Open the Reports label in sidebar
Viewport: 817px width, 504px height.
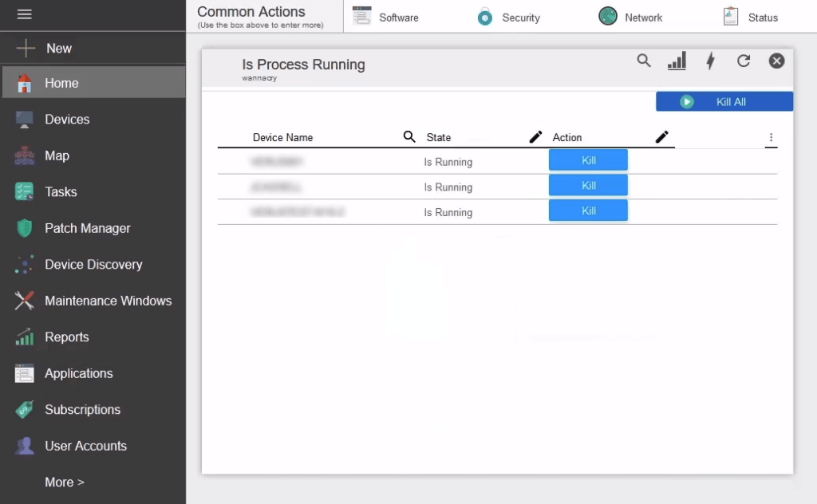click(67, 337)
